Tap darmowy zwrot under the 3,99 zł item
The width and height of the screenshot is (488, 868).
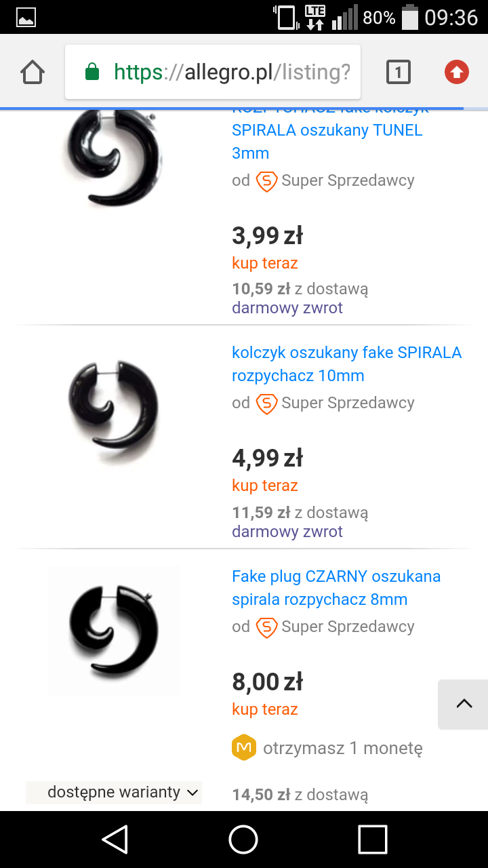point(287,308)
